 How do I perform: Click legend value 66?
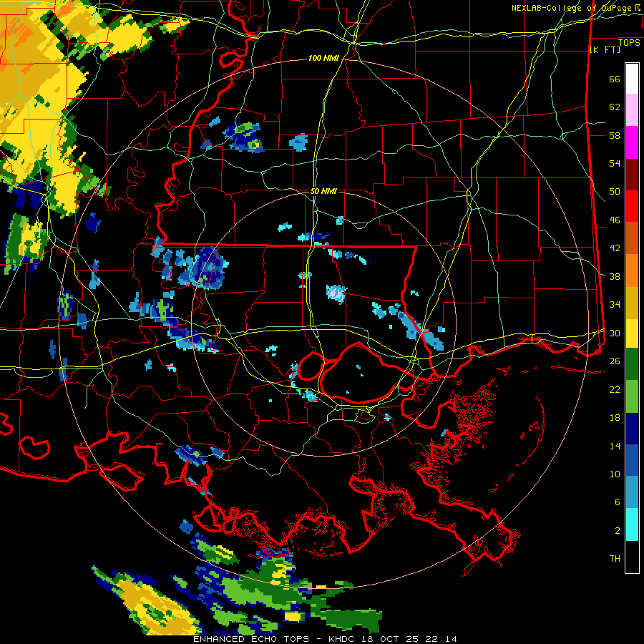615,79
